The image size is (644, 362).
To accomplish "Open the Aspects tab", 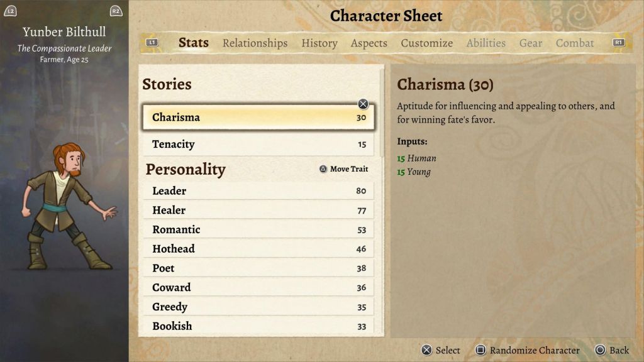I will tap(369, 43).
